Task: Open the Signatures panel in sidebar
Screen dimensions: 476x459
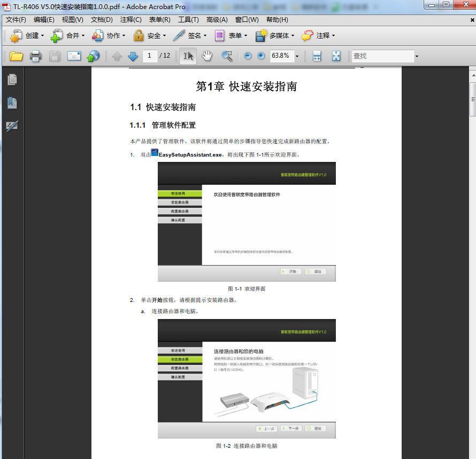Action: pos(12,126)
